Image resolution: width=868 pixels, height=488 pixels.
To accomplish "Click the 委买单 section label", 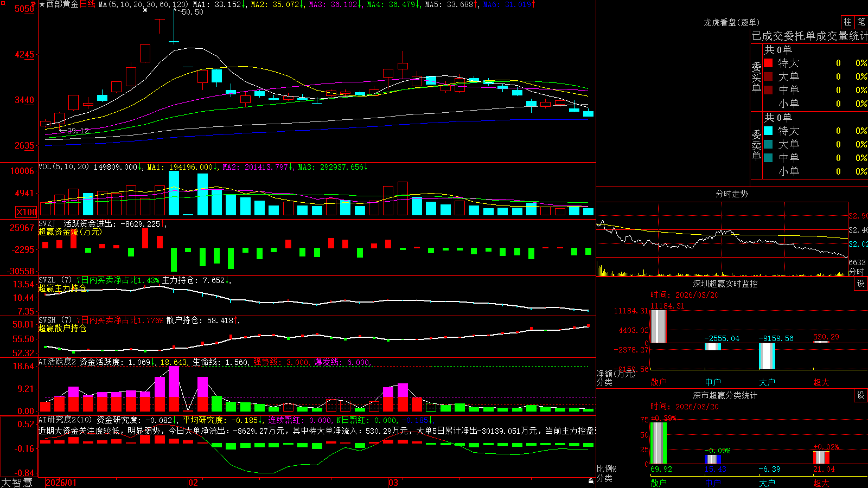I will (x=756, y=77).
